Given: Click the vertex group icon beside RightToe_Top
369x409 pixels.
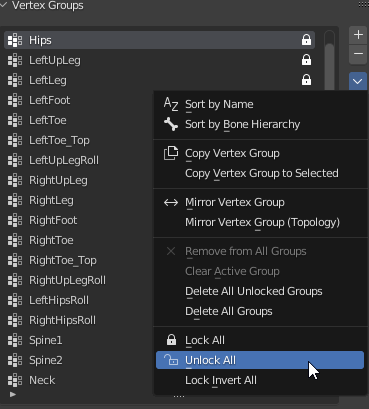Looking at the screenshot, I should (x=15, y=260).
